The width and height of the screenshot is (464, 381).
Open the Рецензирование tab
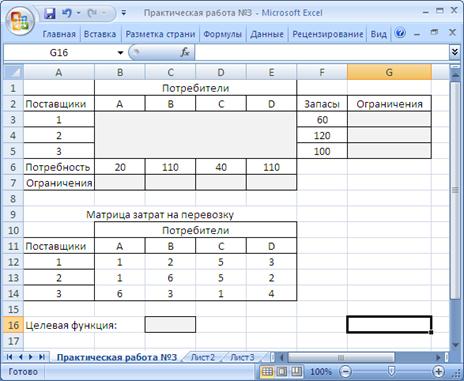pos(327,34)
